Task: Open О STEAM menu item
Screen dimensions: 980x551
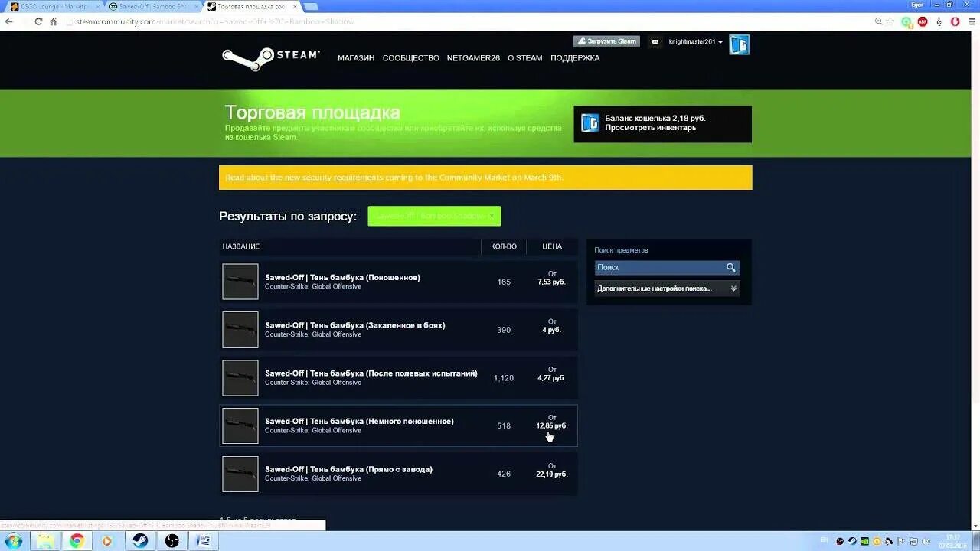Action: 525,58
